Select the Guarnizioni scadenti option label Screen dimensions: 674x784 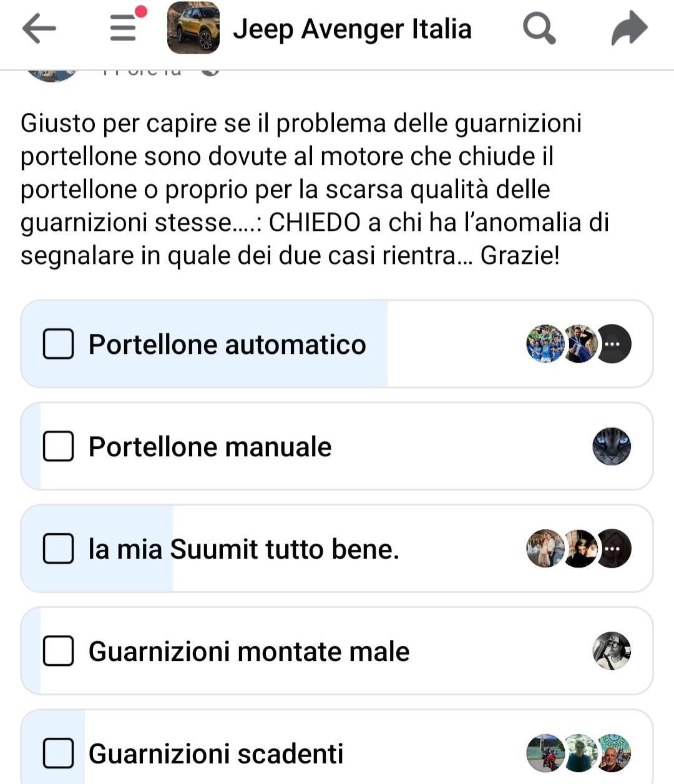click(x=216, y=754)
